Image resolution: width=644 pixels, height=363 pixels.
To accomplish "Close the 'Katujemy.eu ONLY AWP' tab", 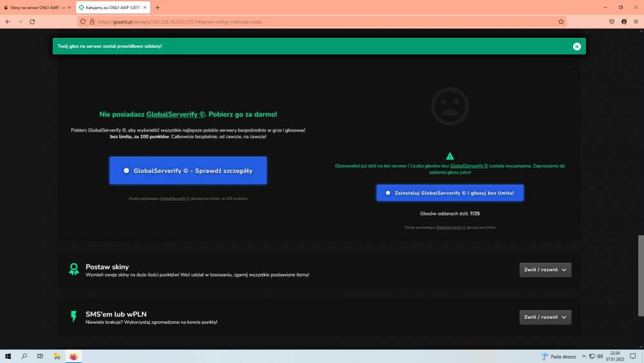I will tap(144, 7).
